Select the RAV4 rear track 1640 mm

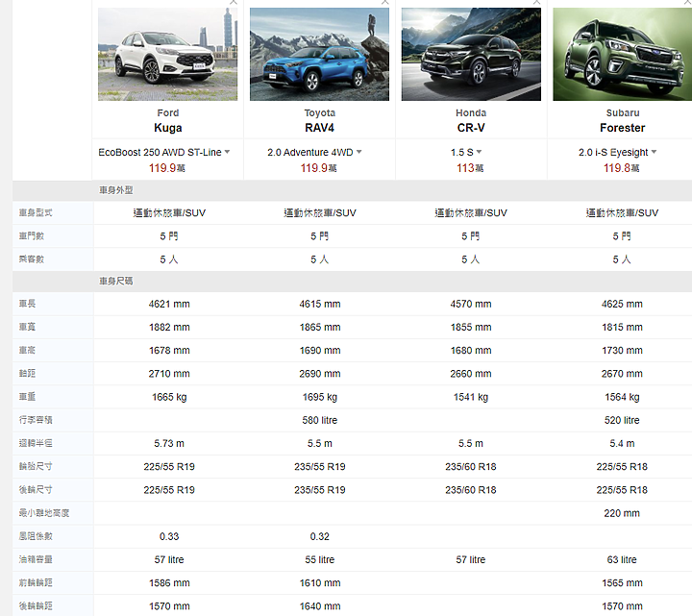pos(320,606)
